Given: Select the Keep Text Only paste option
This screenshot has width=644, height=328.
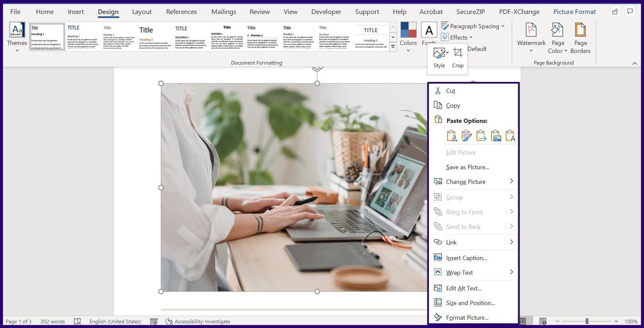Looking at the screenshot, I should tap(510, 135).
